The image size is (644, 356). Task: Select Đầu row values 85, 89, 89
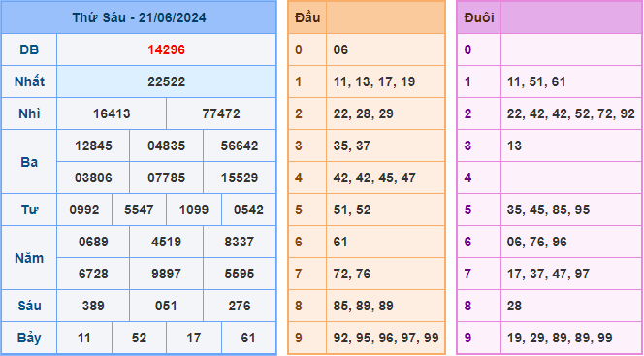pyautogui.click(x=363, y=306)
